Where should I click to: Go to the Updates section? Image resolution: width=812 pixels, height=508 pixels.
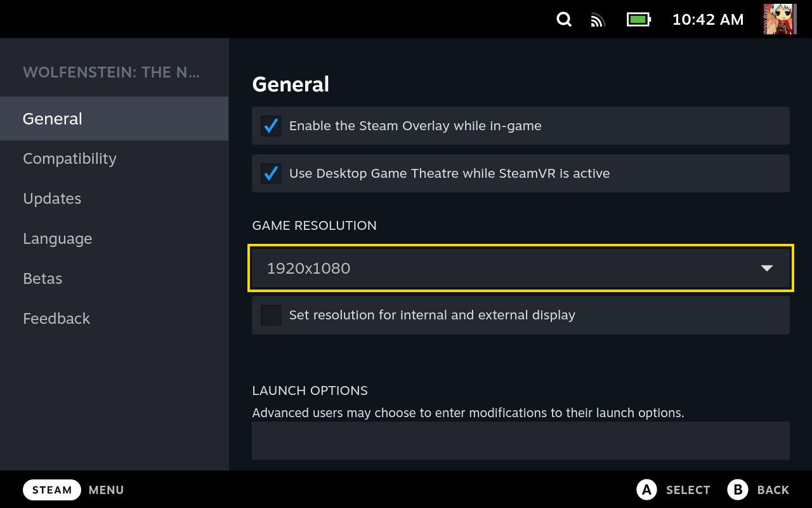click(52, 199)
